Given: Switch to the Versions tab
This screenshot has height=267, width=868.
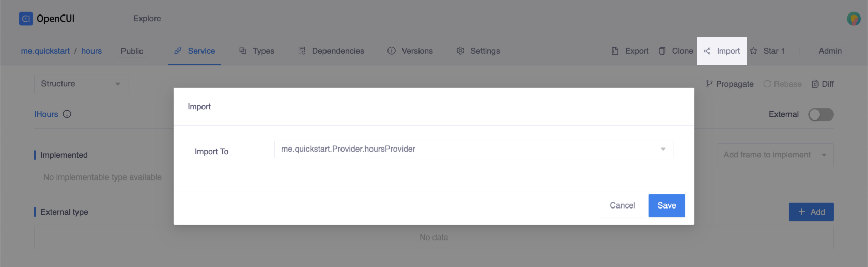Looking at the screenshot, I should coord(410,51).
